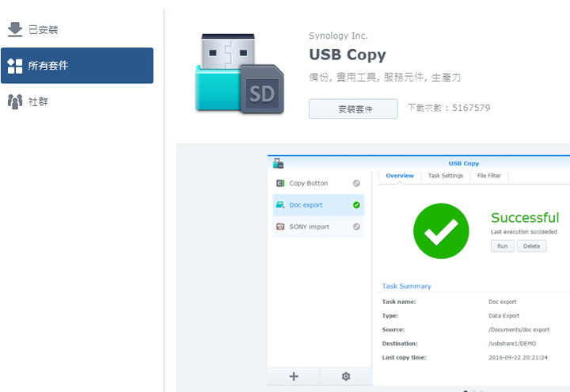Click the installed download arrow icon

15,29
